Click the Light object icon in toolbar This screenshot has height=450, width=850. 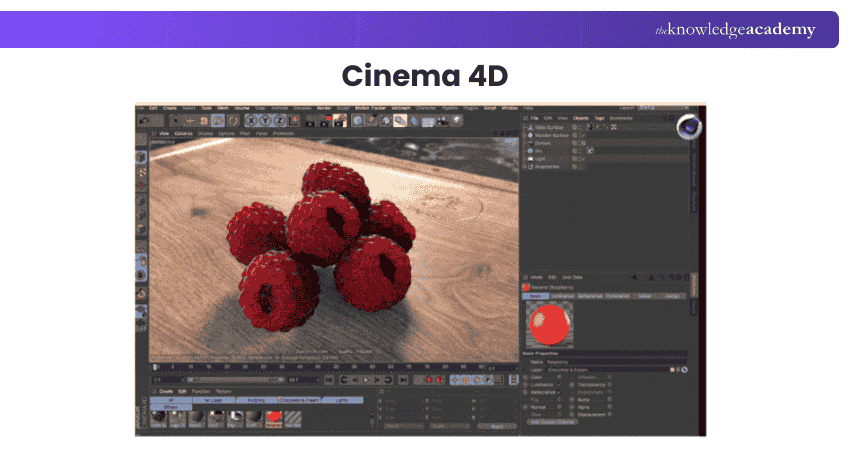(x=456, y=120)
